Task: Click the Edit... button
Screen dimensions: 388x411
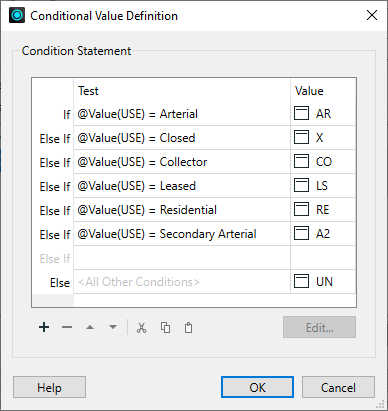Action: [319, 327]
